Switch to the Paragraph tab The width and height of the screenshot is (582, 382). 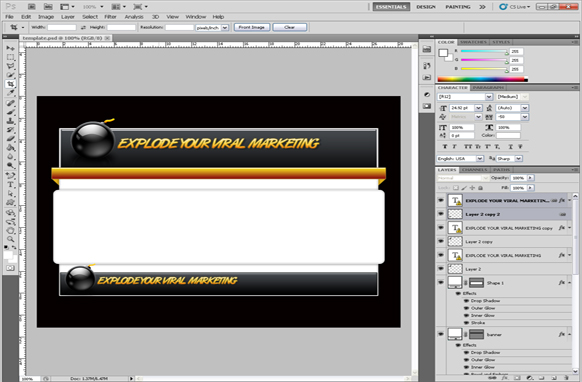[488, 88]
